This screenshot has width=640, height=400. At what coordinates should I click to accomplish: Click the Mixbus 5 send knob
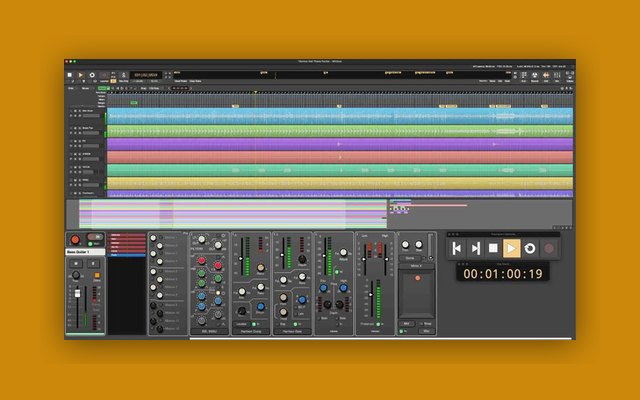coord(153,272)
